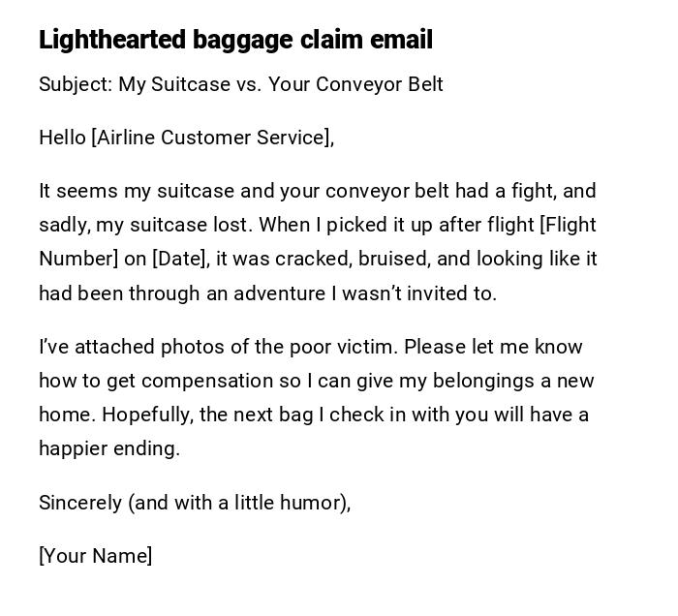Click the line starting "I've attached photos"
This screenshot has height=616, width=678.
pyautogui.click(x=310, y=347)
